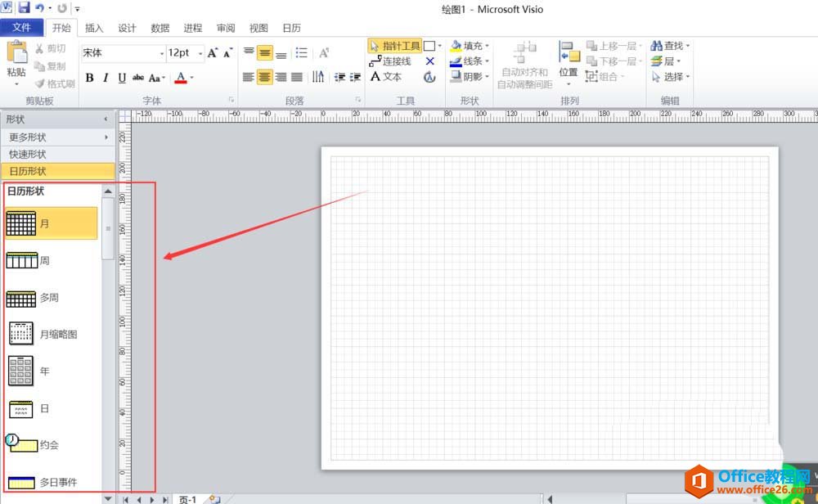The height and width of the screenshot is (504, 818).
Task: Open the File (文件) tab
Action: tap(21, 28)
